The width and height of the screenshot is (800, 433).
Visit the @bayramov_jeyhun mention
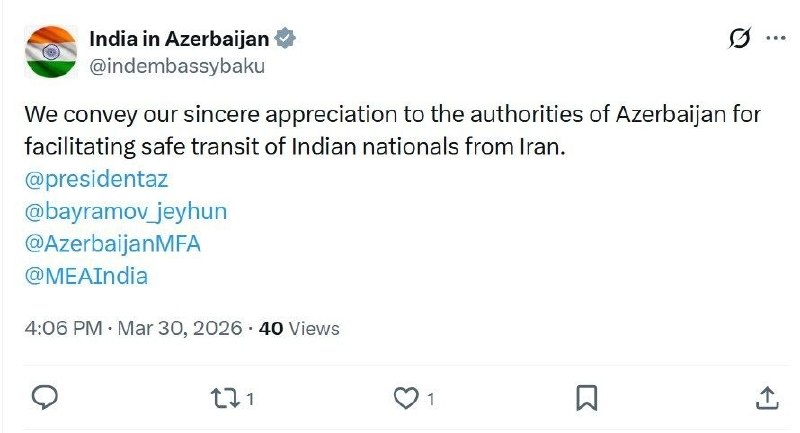(125, 212)
